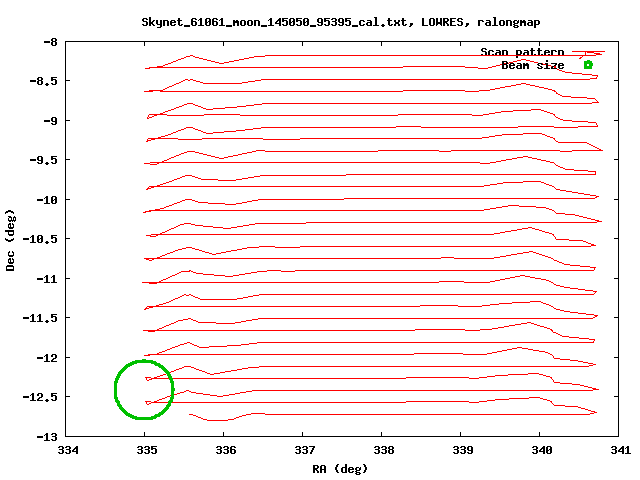Click the y-axis tick label -10
The image size is (640, 480).
pyautogui.click(x=47, y=200)
